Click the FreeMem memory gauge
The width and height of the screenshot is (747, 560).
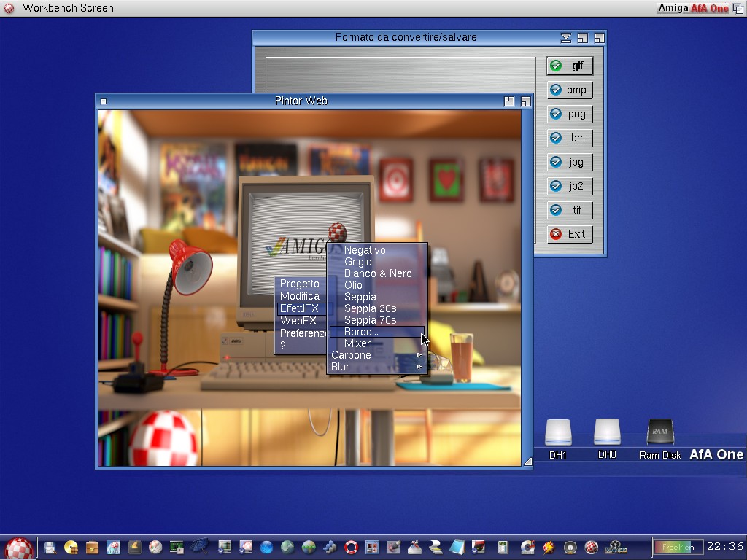678,547
